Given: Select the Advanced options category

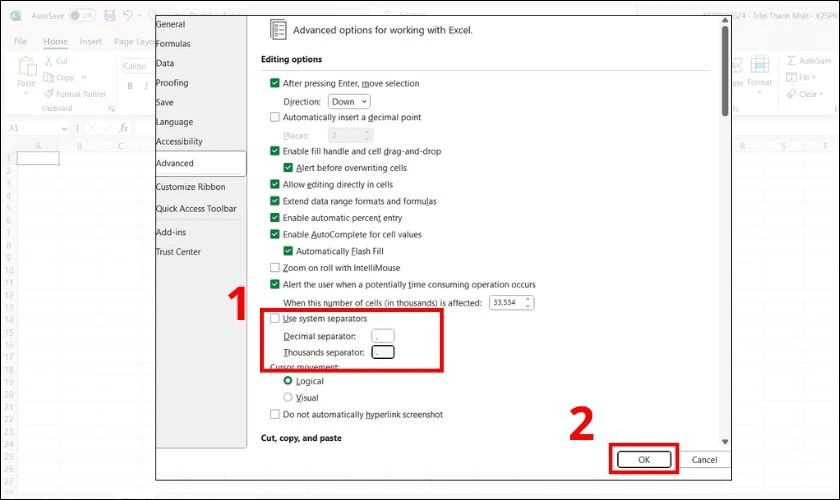Looking at the screenshot, I should 200,163.
